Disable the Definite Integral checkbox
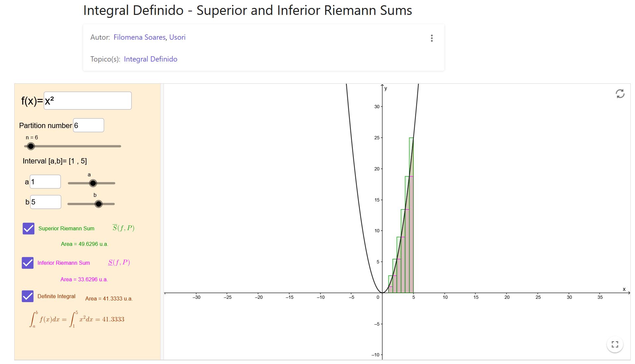Image resolution: width=635 pixels, height=364 pixels. click(27, 296)
